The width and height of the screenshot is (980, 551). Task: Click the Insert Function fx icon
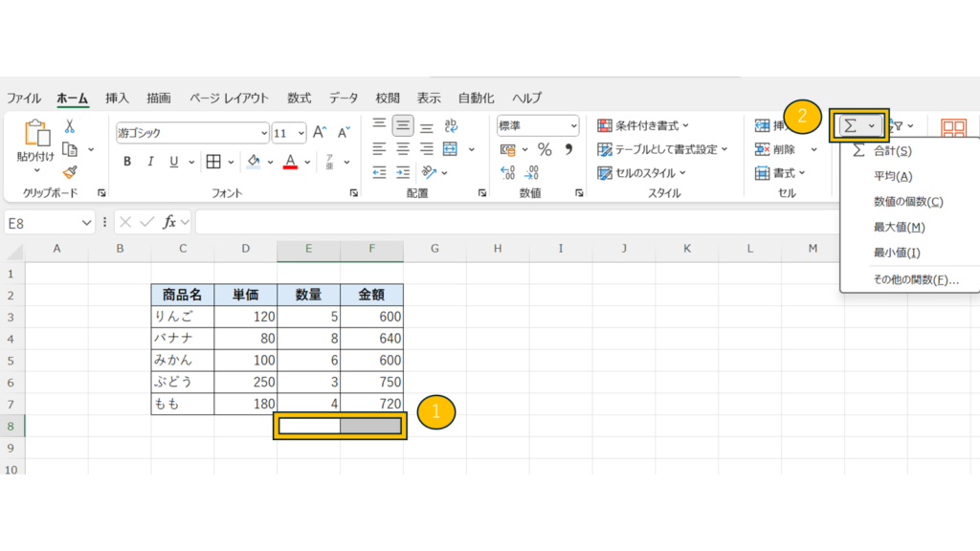click(x=169, y=222)
